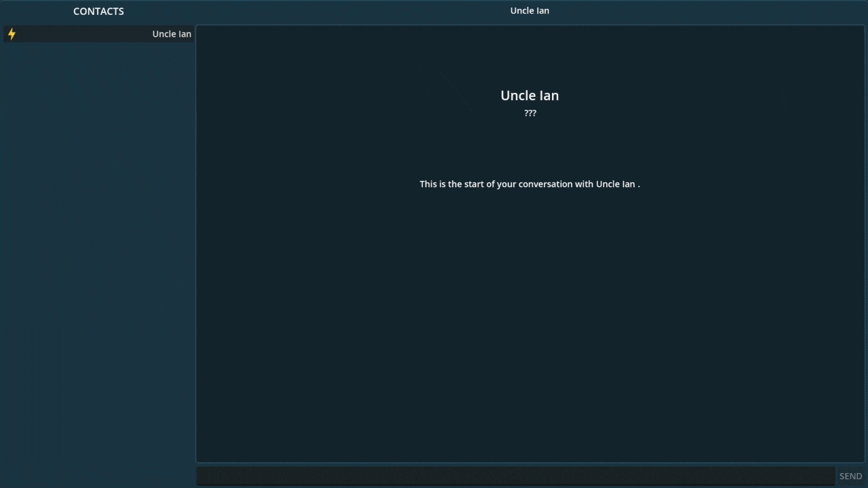Click the yellow lightning bolt icon
Screen dimensions: 868x488
[x=12, y=34]
